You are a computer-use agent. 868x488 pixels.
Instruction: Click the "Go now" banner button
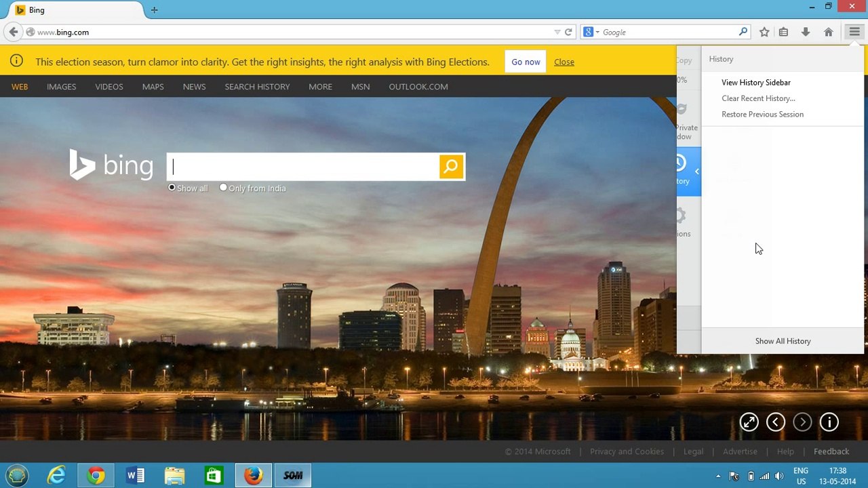click(526, 62)
